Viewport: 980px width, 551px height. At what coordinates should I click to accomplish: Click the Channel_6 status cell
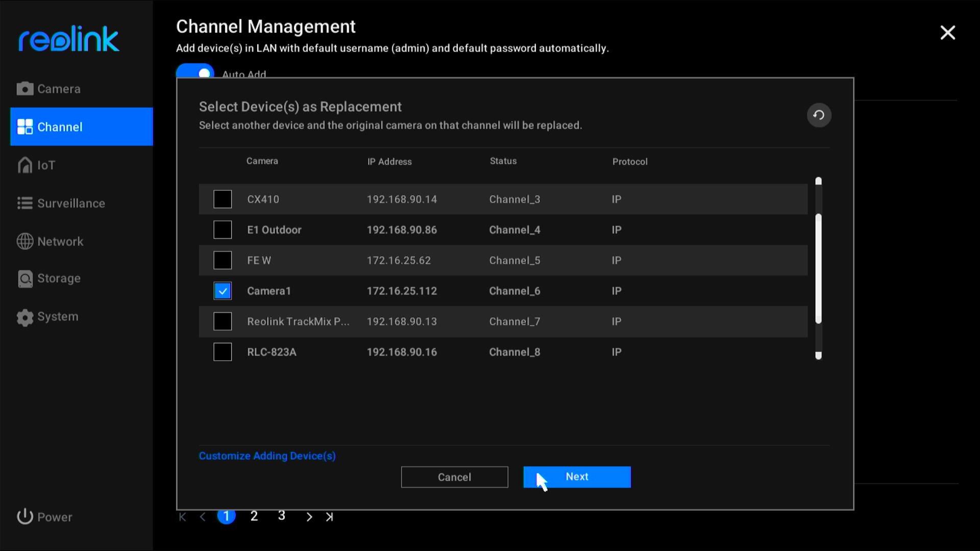514,291
